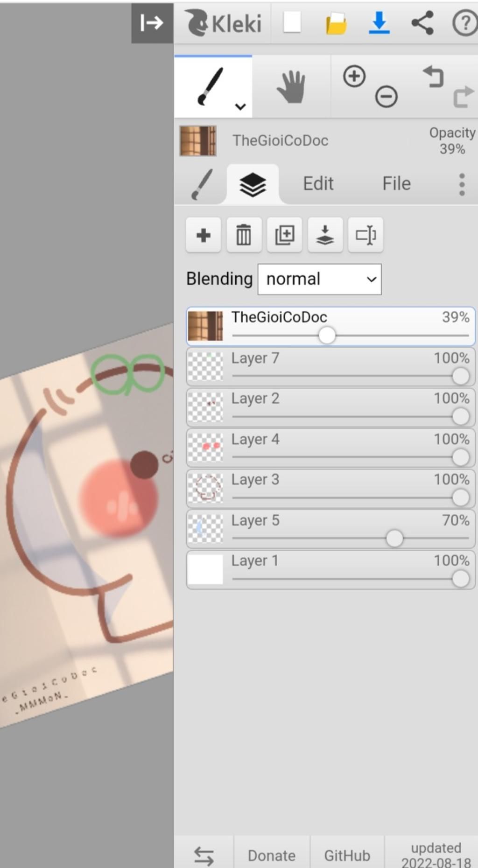Collapse the side panel with arrow icon
Image resolution: width=478 pixels, height=868 pixels.
[x=152, y=23]
